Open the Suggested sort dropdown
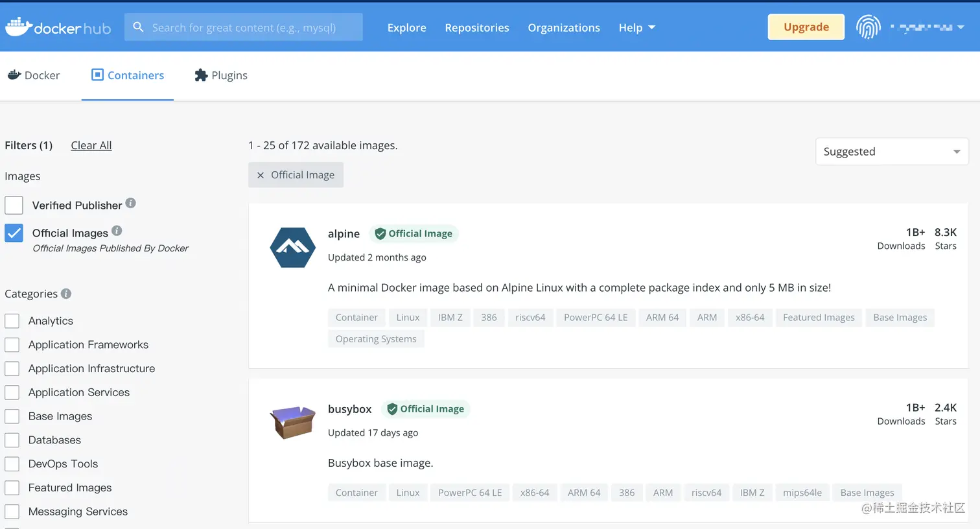The width and height of the screenshot is (980, 529). (892, 152)
